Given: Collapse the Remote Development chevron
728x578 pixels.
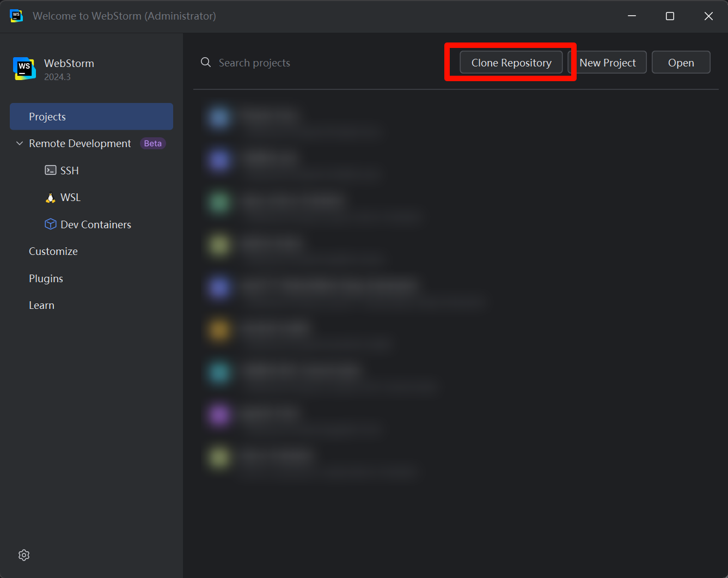Looking at the screenshot, I should tap(20, 144).
